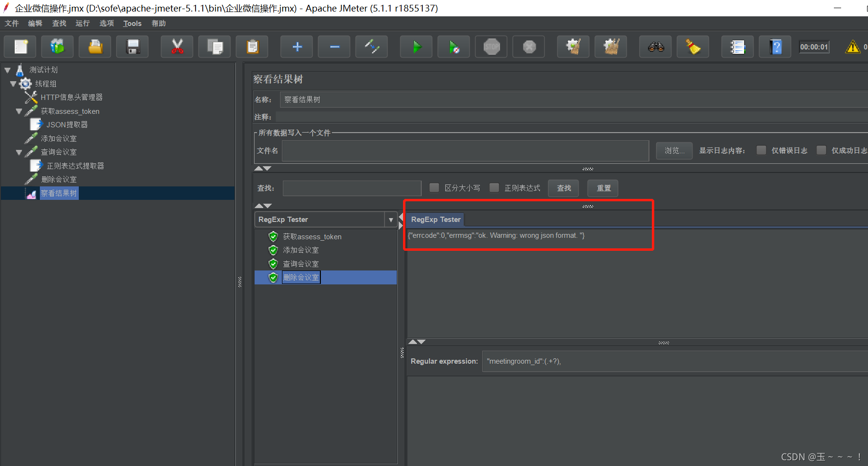868x466 pixels.
Task: Click the 注释 comment field
Action: [572, 117]
